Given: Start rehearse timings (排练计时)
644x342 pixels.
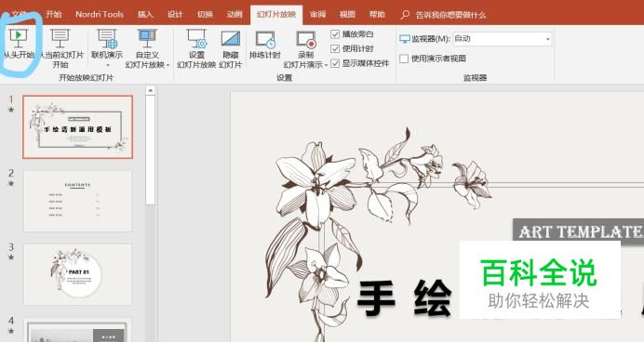Looking at the screenshot, I should click(x=265, y=46).
